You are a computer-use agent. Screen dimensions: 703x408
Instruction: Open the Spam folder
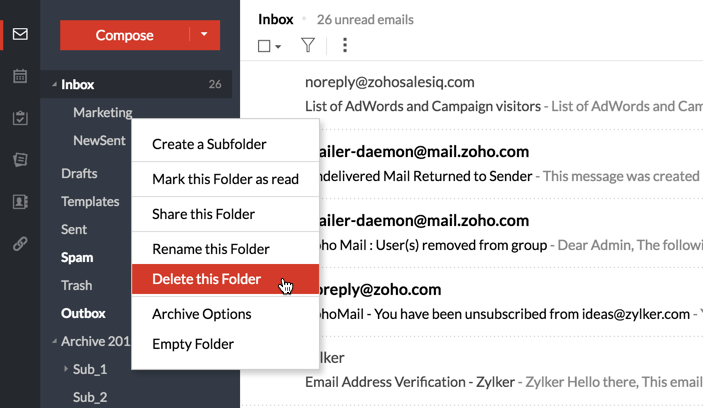[x=77, y=257]
